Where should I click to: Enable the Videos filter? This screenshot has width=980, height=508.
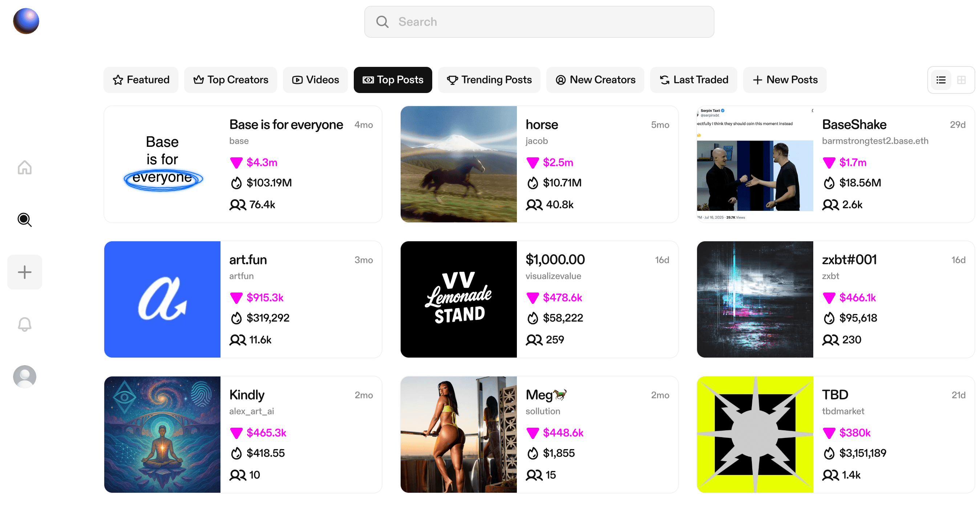coord(315,80)
